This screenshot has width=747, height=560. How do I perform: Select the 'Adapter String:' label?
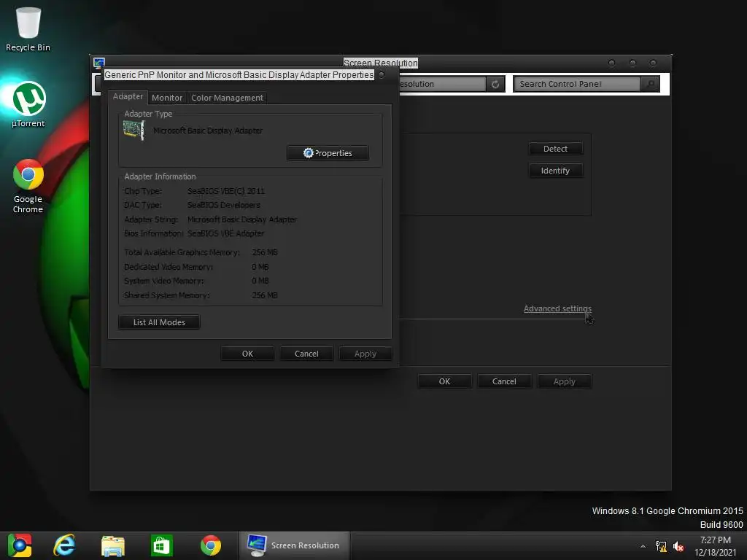[151, 219]
